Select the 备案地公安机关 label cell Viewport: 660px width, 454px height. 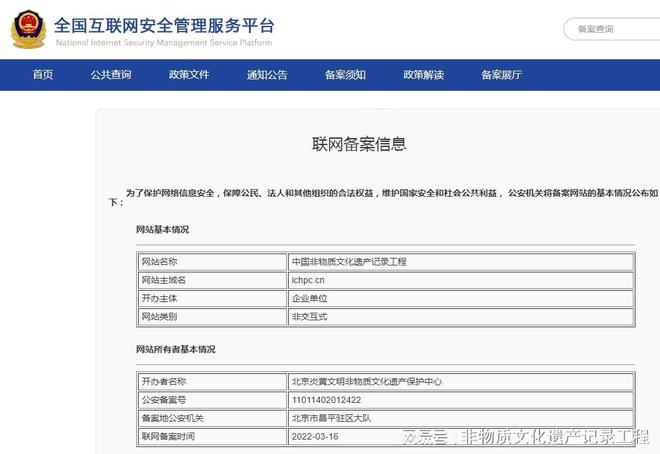coord(212,418)
